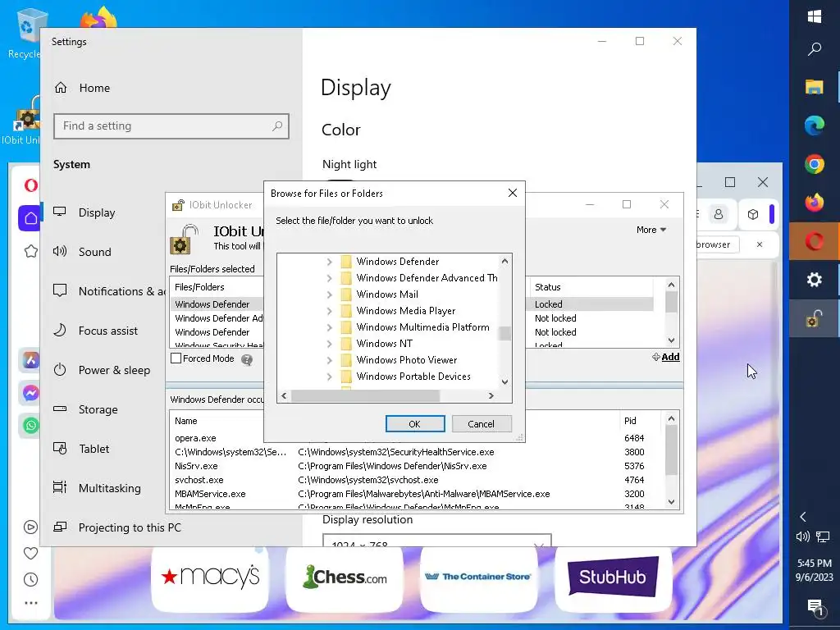Image resolution: width=840 pixels, height=630 pixels.
Task: Expand the Windows Mail folder
Action: [x=330, y=294]
